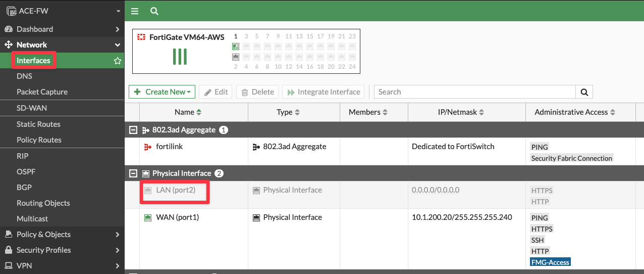Collapse the 802.3ad Aggregate group
Viewport: 644px width, 274px height.
click(133, 130)
